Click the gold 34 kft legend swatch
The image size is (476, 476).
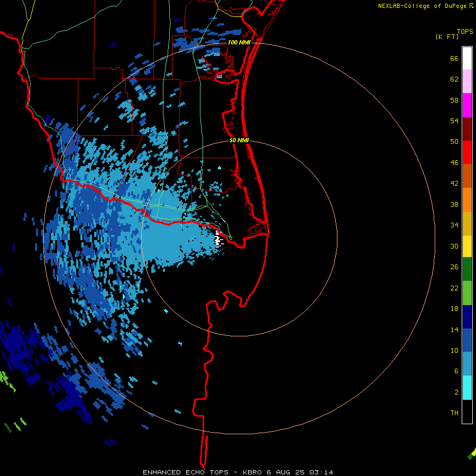click(x=467, y=224)
